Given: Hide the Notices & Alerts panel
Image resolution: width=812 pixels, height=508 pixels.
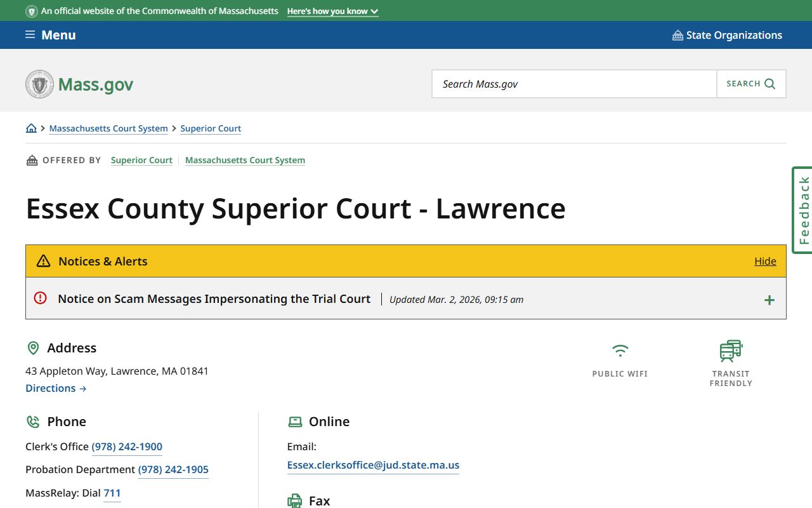Looking at the screenshot, I should pos(765,261).
